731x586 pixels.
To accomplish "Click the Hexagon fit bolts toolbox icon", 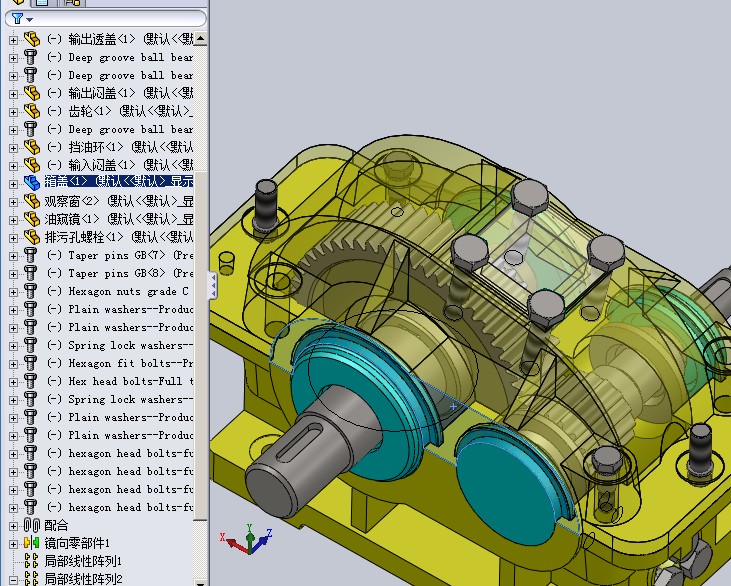I will pyautogui.click(x=31, y=363).
